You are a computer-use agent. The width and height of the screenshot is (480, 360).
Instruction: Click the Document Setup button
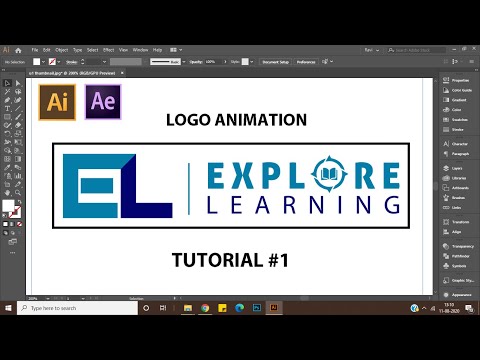[x=275, y=62]
